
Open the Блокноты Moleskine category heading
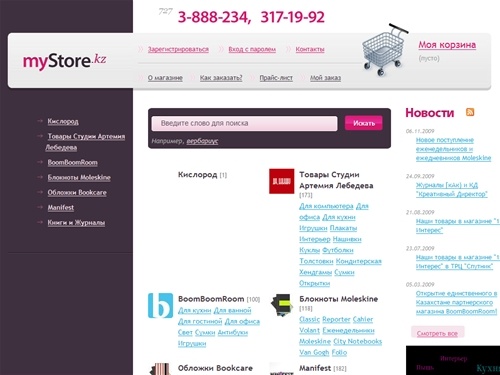pyautogui.click(x=338, y=299)
